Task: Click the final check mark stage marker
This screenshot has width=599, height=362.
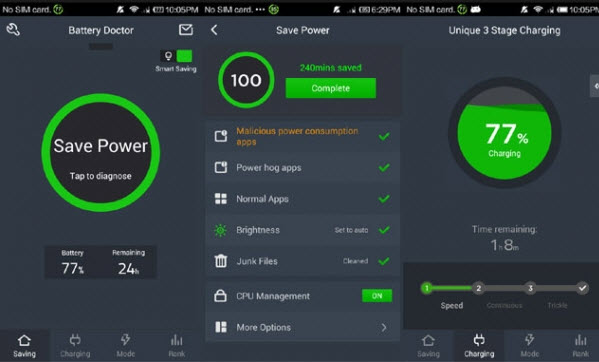Action: (x=582, y=288)
